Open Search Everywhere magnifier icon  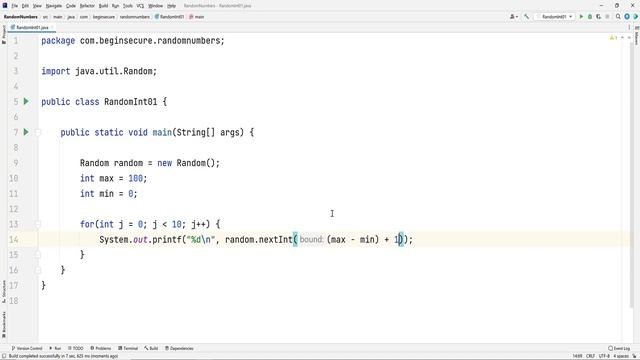tap(618, 17)
